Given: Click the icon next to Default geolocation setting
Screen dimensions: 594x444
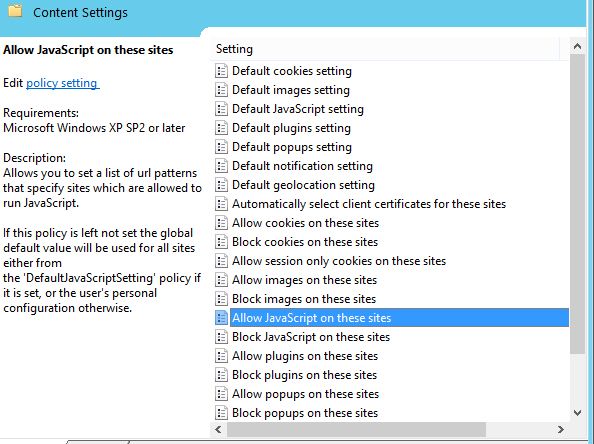Looking at the screenshot, I should (221, 185).
